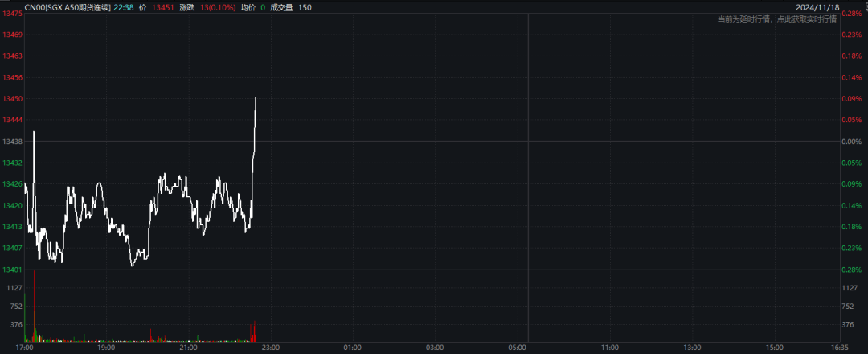Click the 13450 price axis label

(11, 99)
